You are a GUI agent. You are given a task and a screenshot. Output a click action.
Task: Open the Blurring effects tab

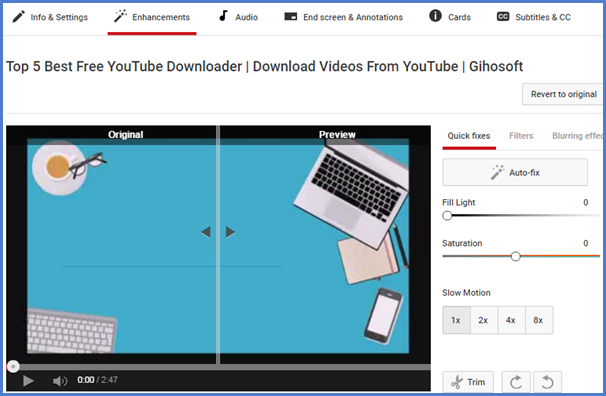pos(577,136)
